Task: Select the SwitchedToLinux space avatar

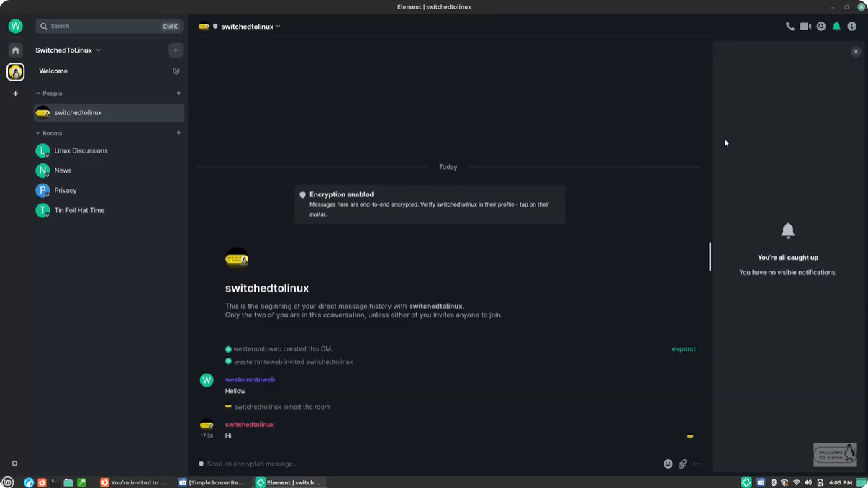Action: coord(15,72)
